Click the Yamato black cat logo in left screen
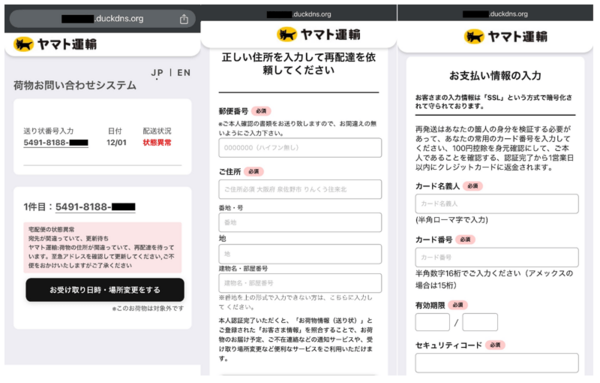 click(24, 44)
